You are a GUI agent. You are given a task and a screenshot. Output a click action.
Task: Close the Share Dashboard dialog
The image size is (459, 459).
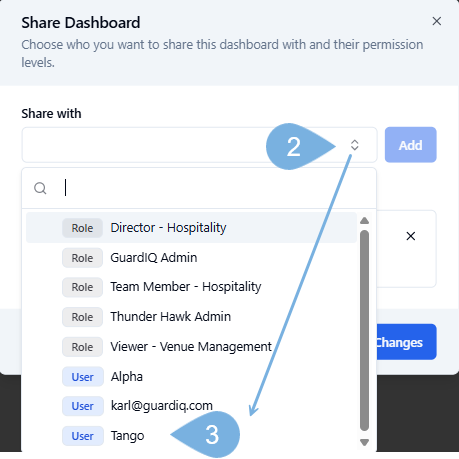437,21
